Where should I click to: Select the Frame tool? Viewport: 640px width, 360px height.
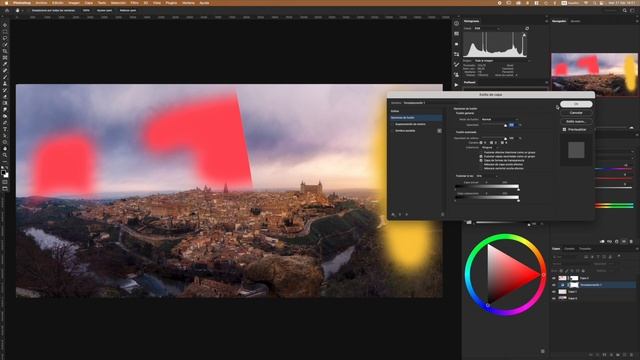coord(5,58)
